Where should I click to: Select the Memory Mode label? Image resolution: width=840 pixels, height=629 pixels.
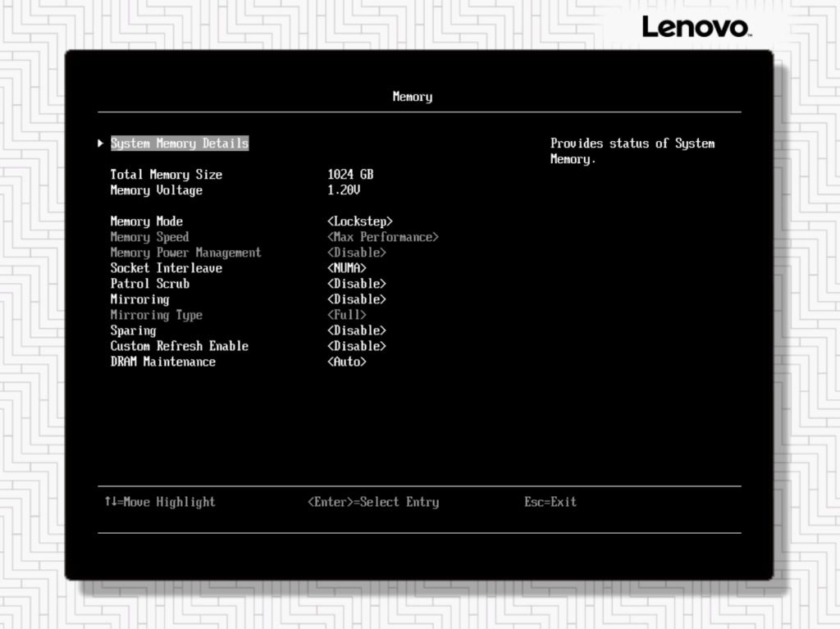click(x=147, y=221)
